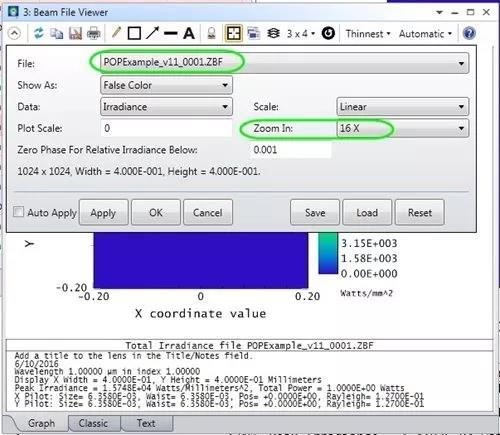Select the pencil annotation tool
Image resolution: width=500 pixels, height=435 pixels.
click(x=116, y=33)
